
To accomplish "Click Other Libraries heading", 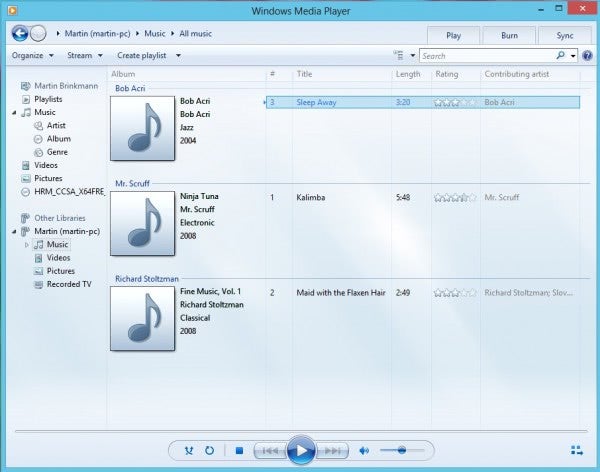I will [x=60, y=218].
